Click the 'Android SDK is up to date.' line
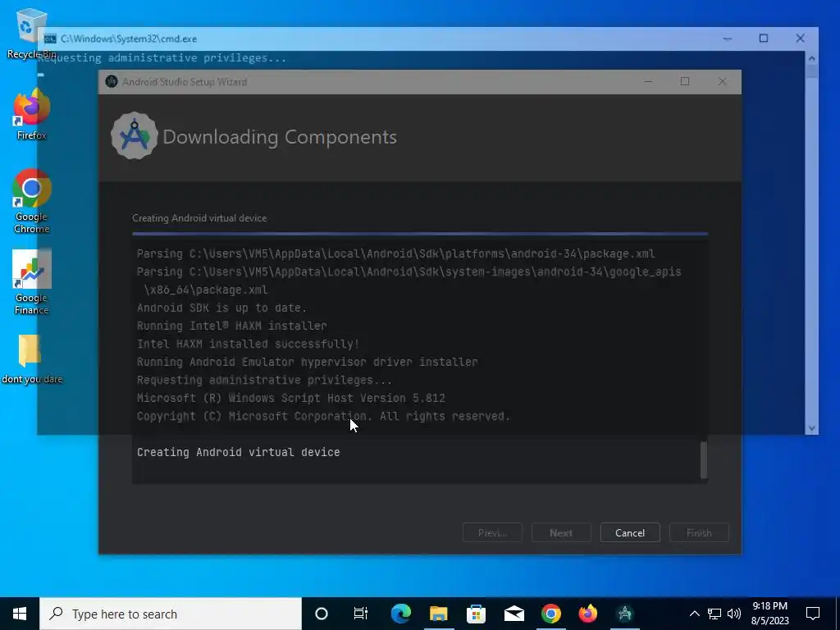 tap(221, 308)
